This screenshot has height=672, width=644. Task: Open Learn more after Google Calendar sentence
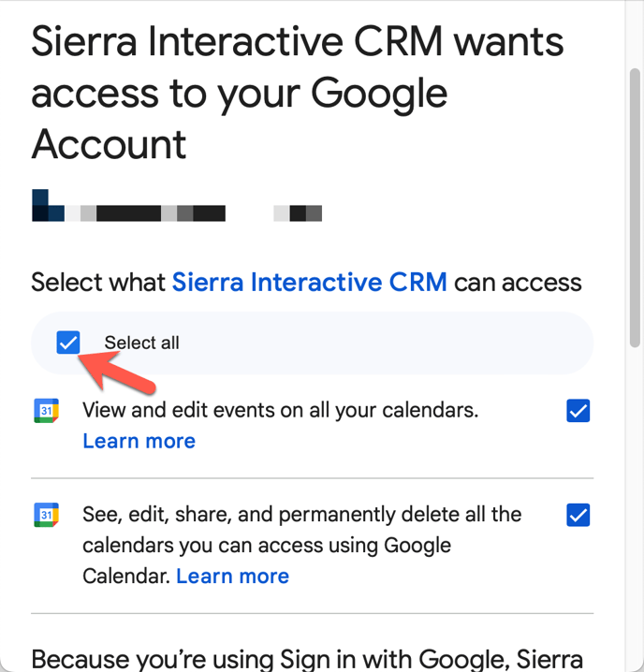(x=232, y=576)
